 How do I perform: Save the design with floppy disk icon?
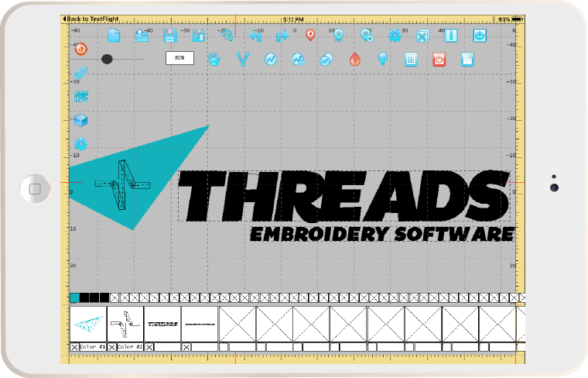[x=170, y=36]
